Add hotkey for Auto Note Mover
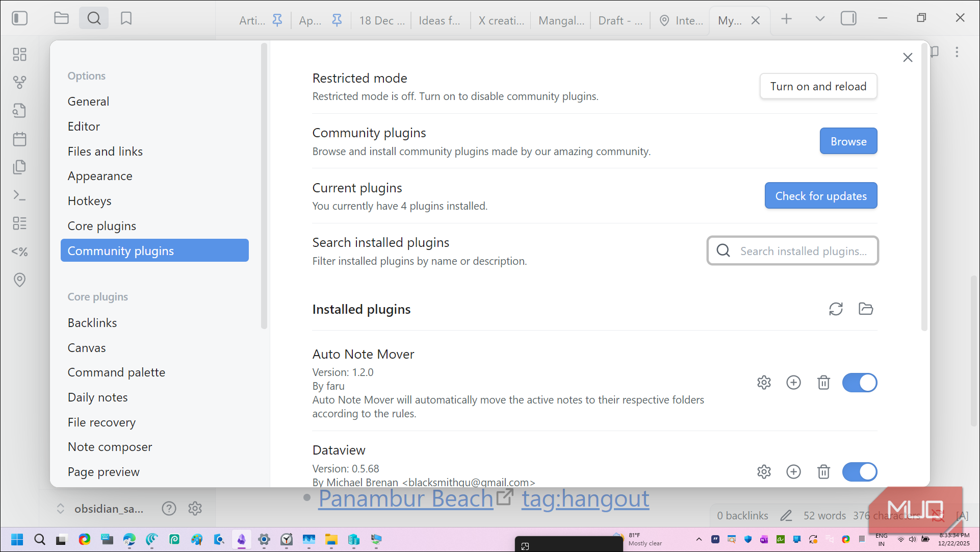Image resolution: width=980 pixels, height=552 pixels. click(x=793, y=383)
